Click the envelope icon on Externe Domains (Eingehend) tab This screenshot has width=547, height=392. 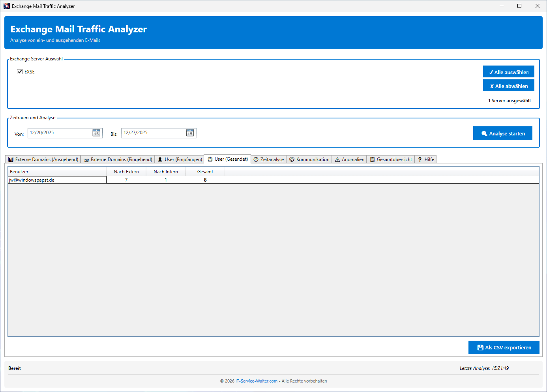pyautogui.click(x=86, y=160)
